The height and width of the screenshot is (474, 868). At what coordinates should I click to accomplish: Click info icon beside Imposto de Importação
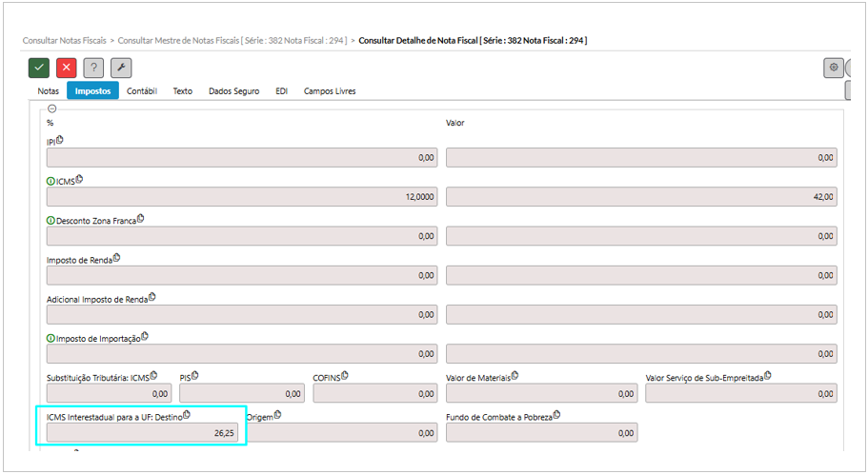pyautogui.click(x=50, y=338)
